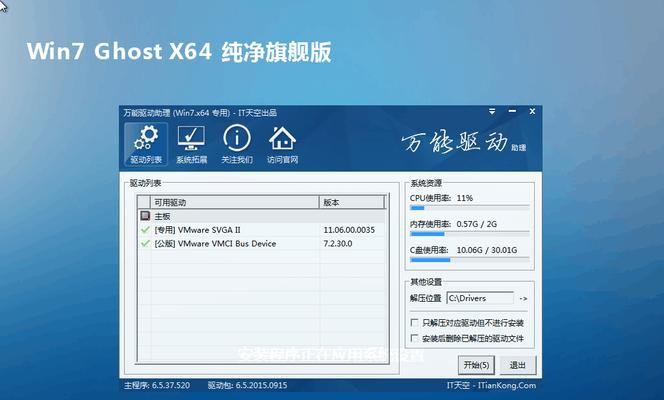The image size is (664, 400).
Task: Click the 0.57G / 2G memory value
Action: tap(476, 224)
